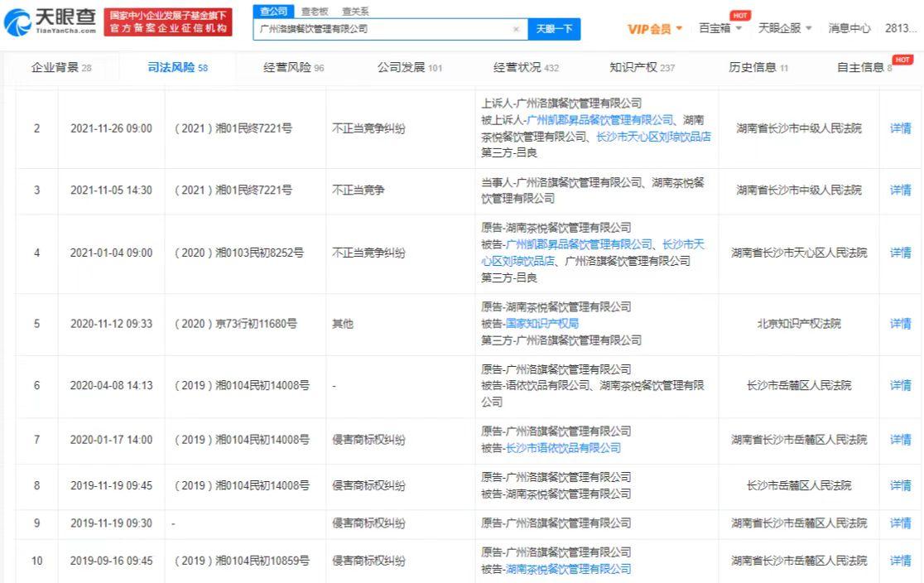The height and width of the screenshot is (583, 924).
Task: Click the 消息中心 menu item
Action: [x=849, y=28]
